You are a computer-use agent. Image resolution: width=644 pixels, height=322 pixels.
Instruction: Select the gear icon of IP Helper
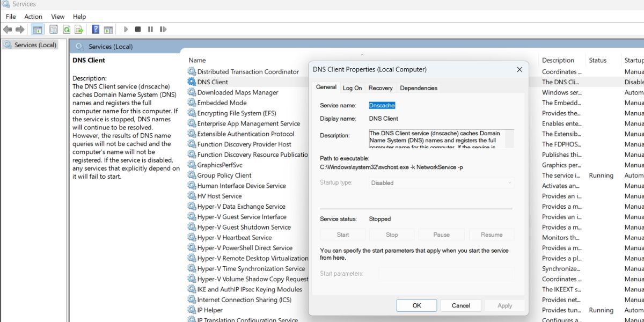[x=192, y=310]
